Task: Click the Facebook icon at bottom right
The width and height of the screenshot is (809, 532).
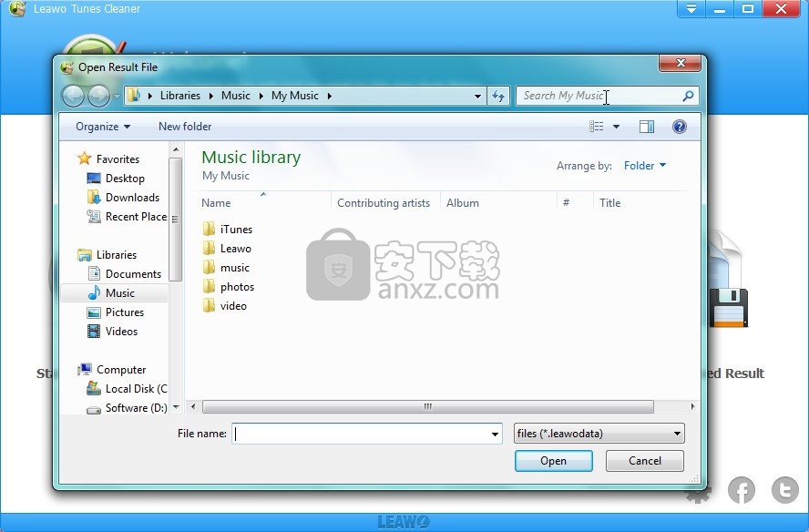Action: (x=742, y=490)
